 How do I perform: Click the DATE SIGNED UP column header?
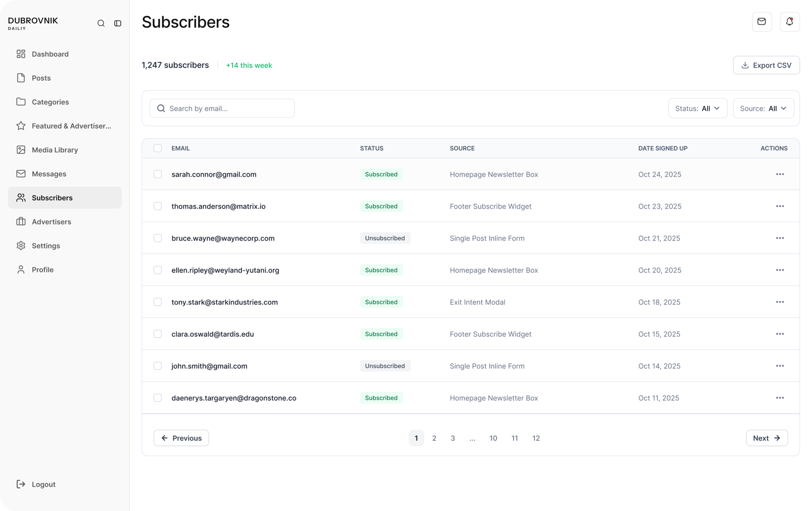(x=663, y=148)
